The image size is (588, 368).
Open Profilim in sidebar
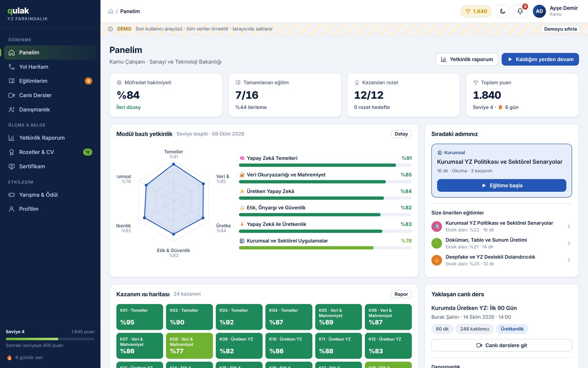(50, 209)
